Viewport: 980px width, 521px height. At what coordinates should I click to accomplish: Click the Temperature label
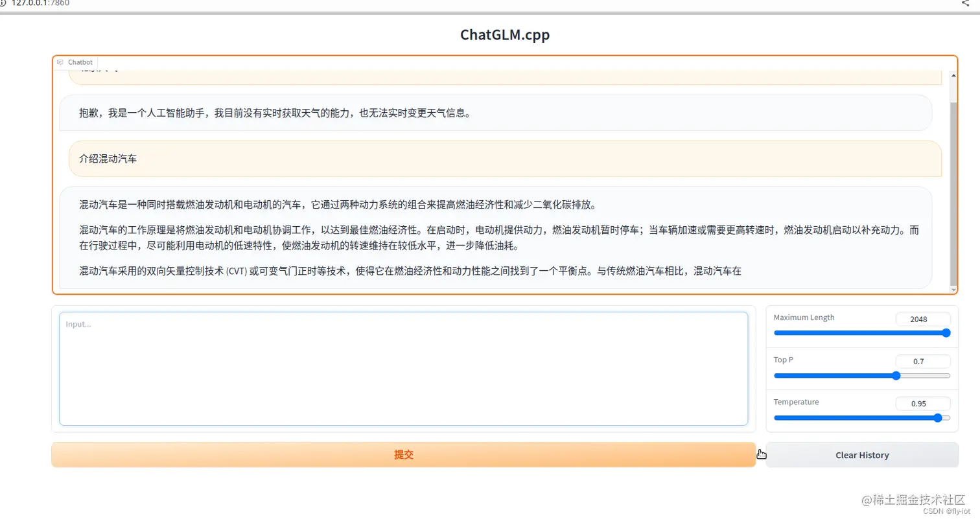(796, 402)
